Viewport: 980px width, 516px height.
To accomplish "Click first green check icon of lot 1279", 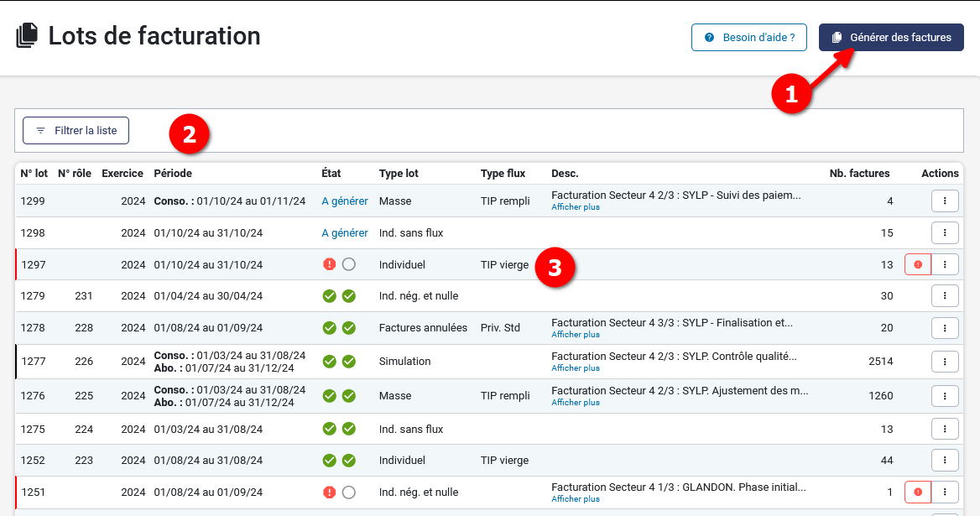I will (330, 296).
